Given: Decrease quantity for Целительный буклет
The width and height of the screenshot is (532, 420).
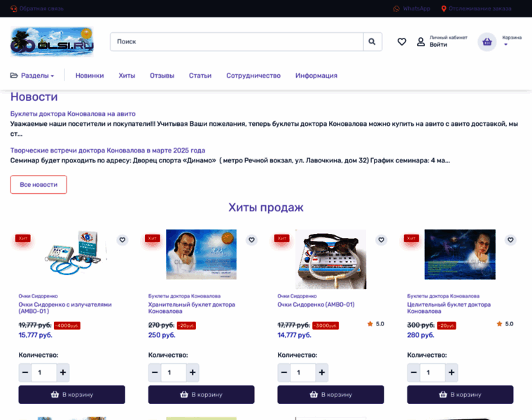Looking at the screenshot, I should tap(414, 372).
